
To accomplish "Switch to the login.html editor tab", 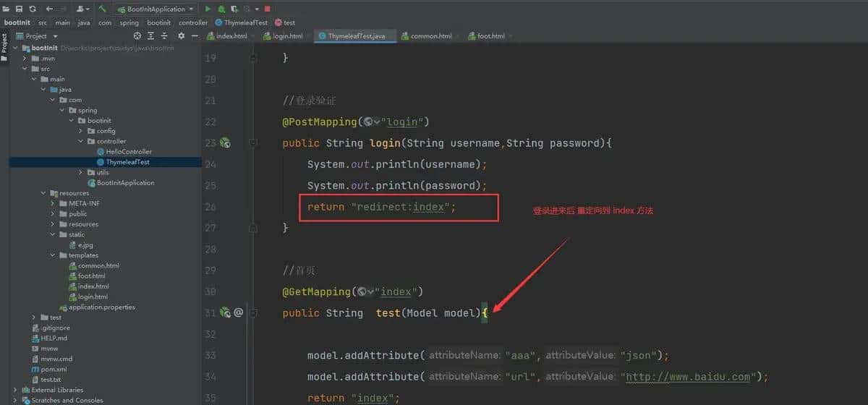I will (x=287, y=35).
